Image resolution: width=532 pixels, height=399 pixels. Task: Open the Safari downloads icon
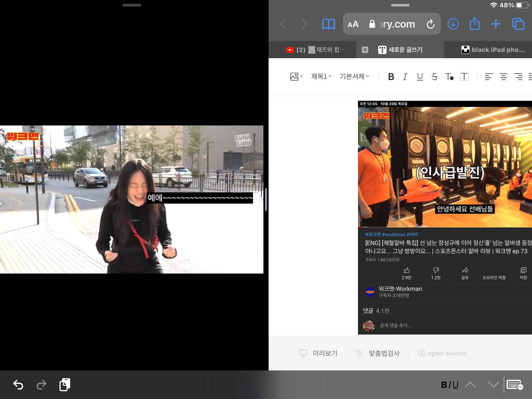pyautogui.click(x=453, y=24)
